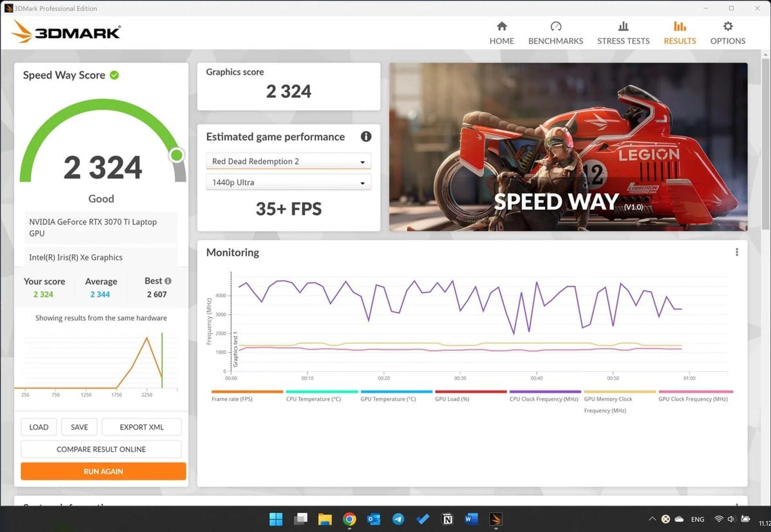Click the green validation checkmark beside Speed Way Score

click(114, 75)
